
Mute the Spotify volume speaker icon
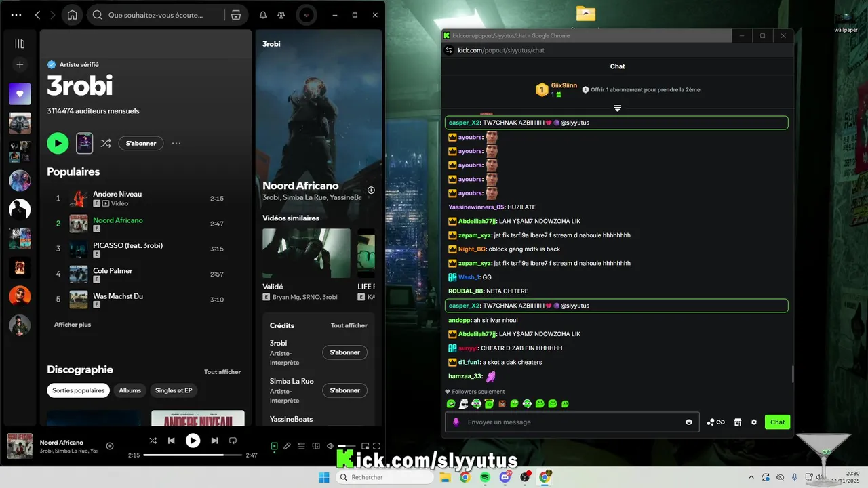330,446
